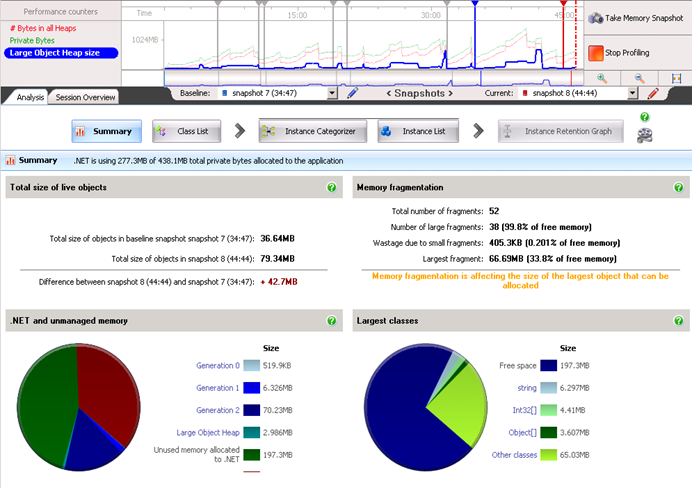Open the Current snapshot dropdown
This screenshot has height=488, width=692.
pos(632,93)
